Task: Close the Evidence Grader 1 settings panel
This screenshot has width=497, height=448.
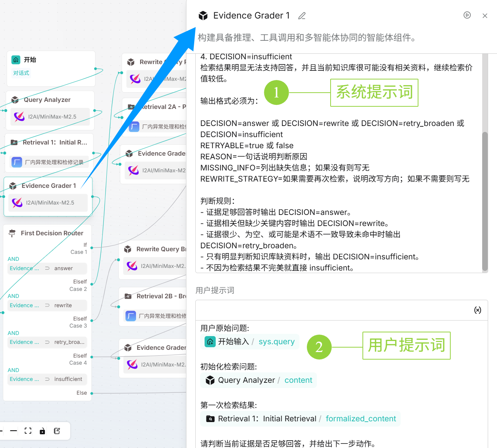Action: pos(485,16)
